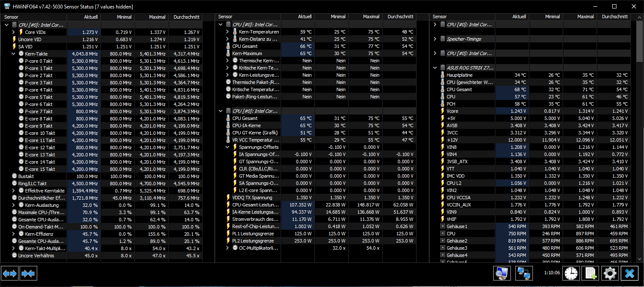The image size is (644, 287).
Task: Click the lightning icon beside +12V
Action: [443, 140]
